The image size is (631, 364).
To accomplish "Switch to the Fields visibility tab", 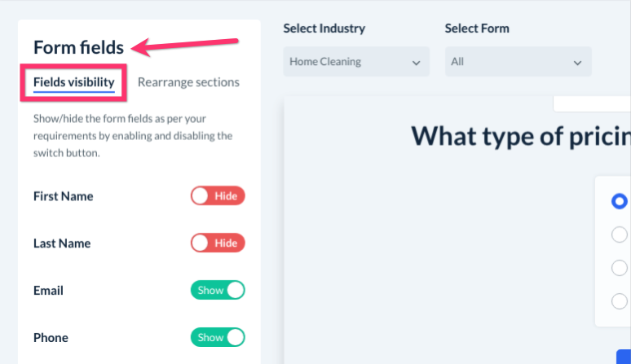I will [74, 82].
